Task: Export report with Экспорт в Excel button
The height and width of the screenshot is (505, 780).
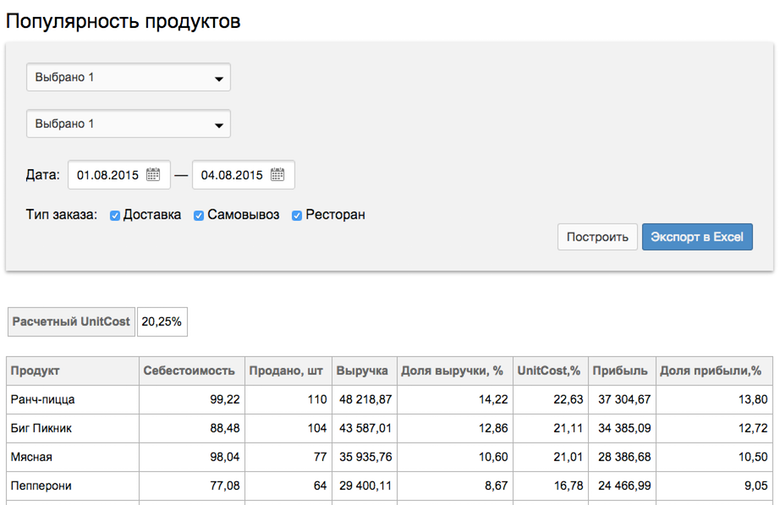Action: [x=697, y=237]
